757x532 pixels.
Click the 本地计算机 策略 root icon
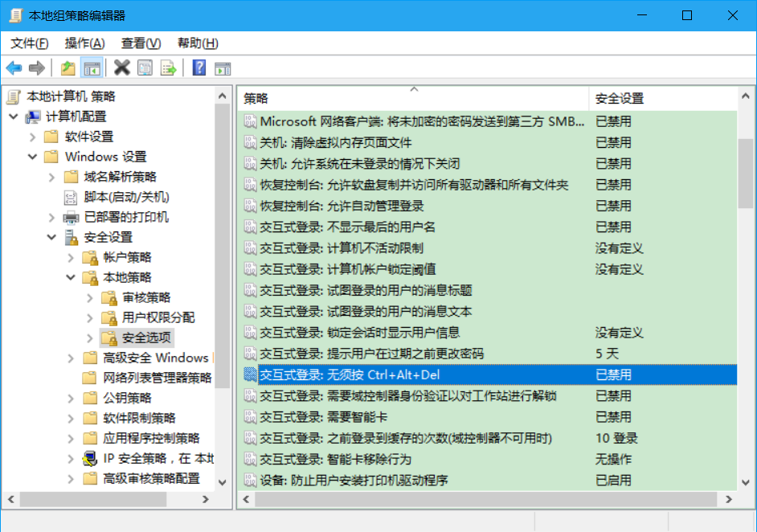(14, 96)
